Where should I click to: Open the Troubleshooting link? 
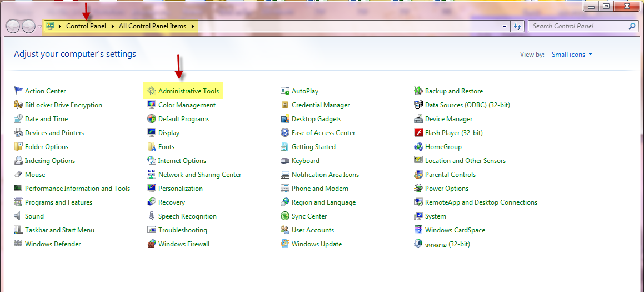point(183,230)
